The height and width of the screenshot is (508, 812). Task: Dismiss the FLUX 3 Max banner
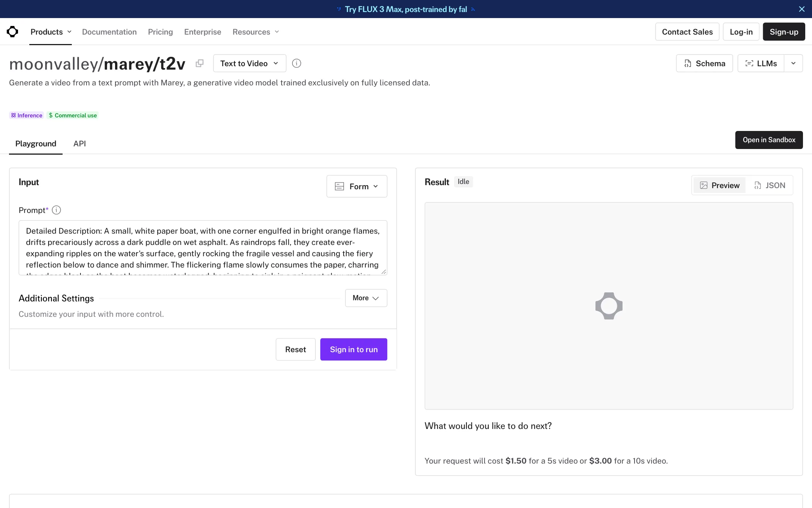tap(802, 9)
